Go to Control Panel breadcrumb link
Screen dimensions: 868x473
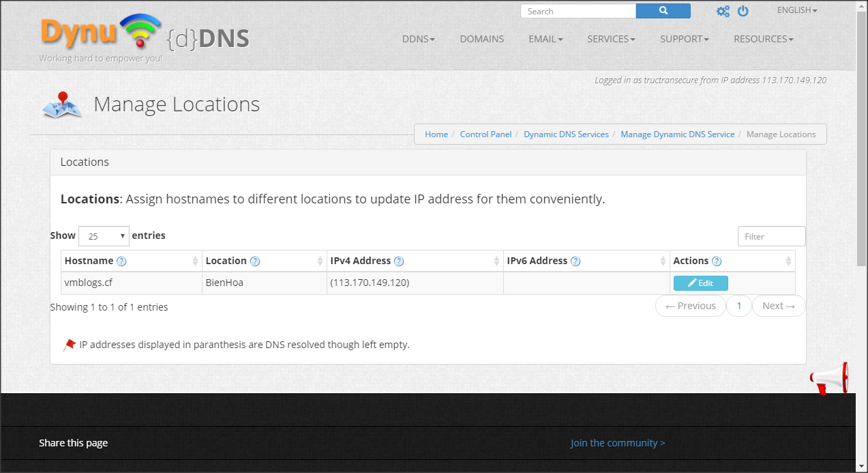[x=485, y=134]
